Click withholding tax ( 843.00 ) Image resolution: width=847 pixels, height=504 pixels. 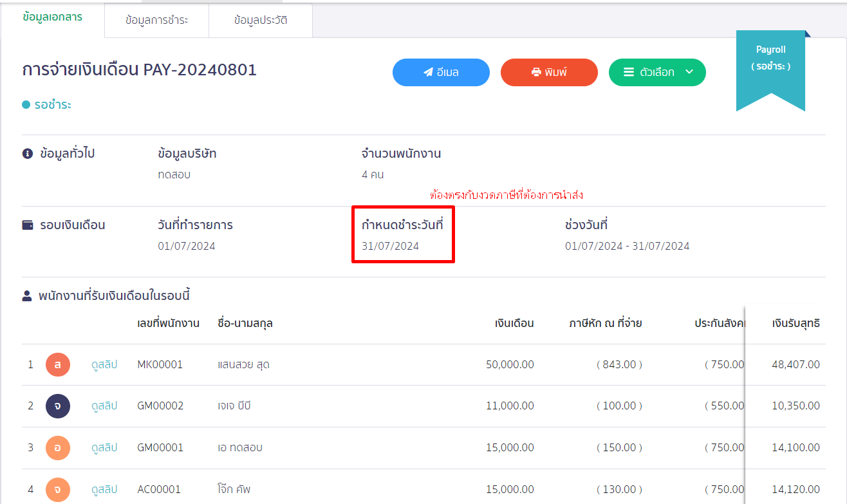pyautogui.click(x=619, y=364)
